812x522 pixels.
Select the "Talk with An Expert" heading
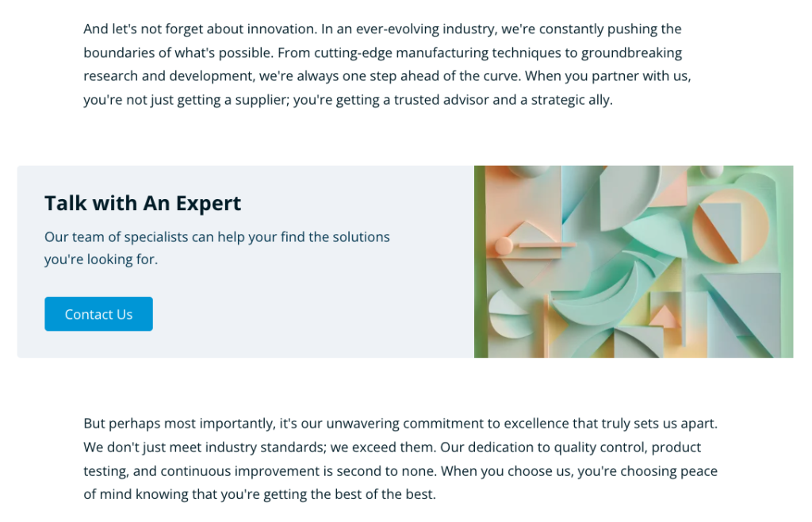pyautogui.click(x=143, y=203)
